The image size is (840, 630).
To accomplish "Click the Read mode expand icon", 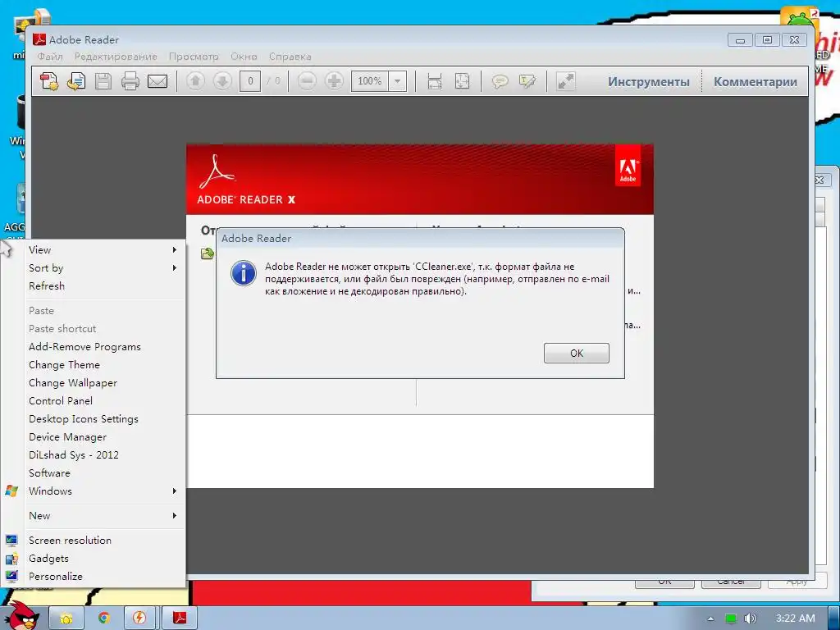I will 566,81.
